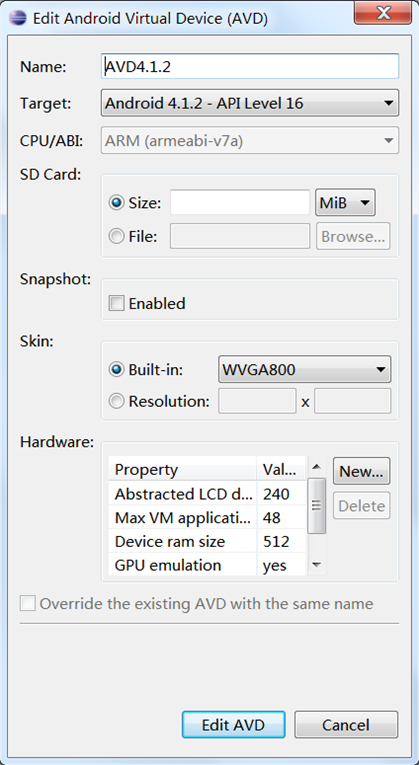The image size is (419, 765).
Task: Click the Property column header
Action: (182, 469)
